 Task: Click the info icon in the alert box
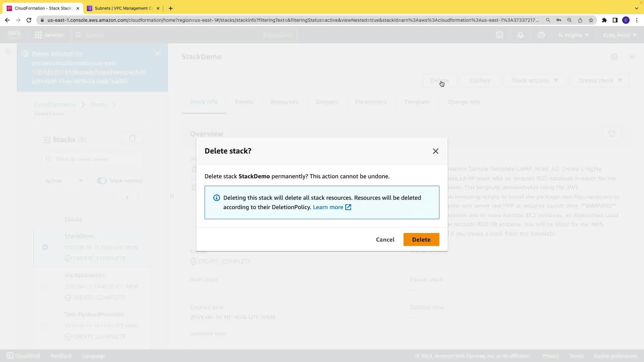coord(217,198)
